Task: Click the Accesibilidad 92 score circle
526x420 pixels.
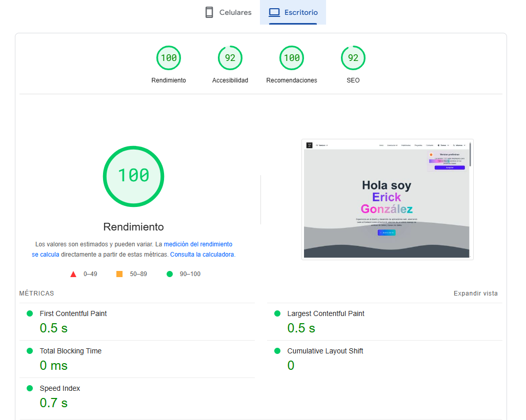Action: point(230,58)
